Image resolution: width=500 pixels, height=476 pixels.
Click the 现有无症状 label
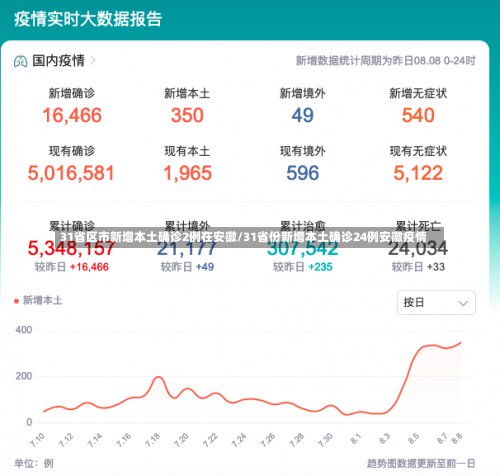tap(418, 151)
